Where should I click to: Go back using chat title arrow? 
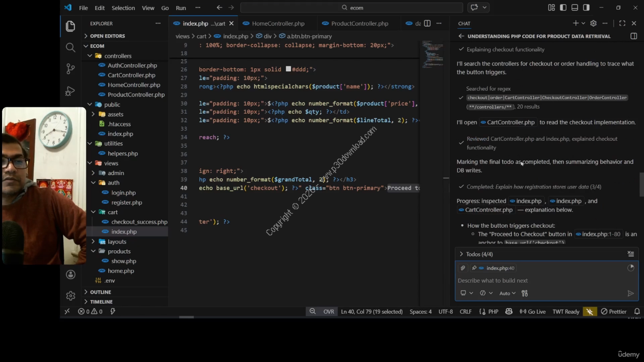click(461, 36)
